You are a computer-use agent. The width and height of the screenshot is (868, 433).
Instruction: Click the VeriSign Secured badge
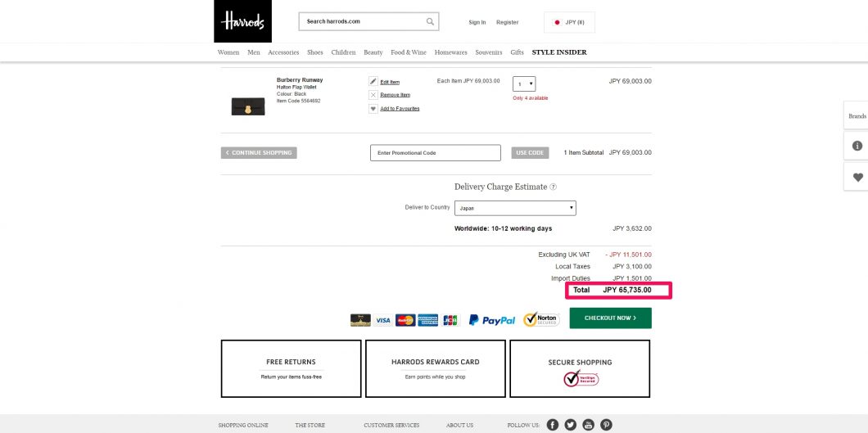coord(581,379)
